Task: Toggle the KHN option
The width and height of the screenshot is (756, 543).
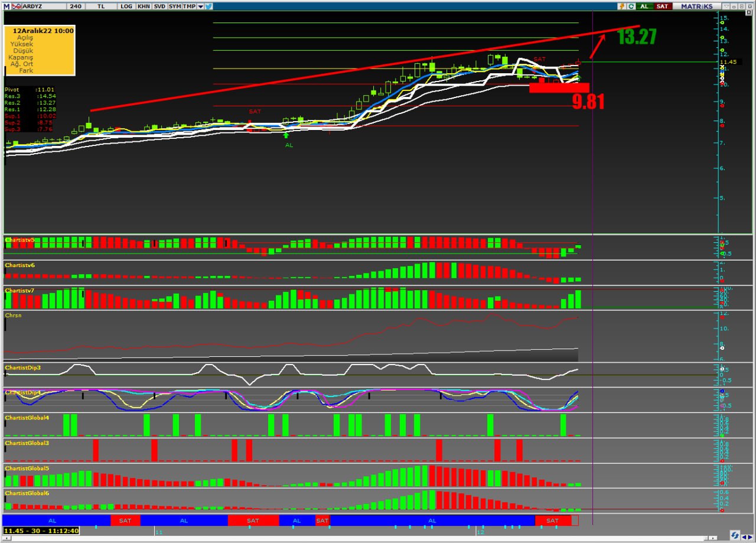Action: 144,6
